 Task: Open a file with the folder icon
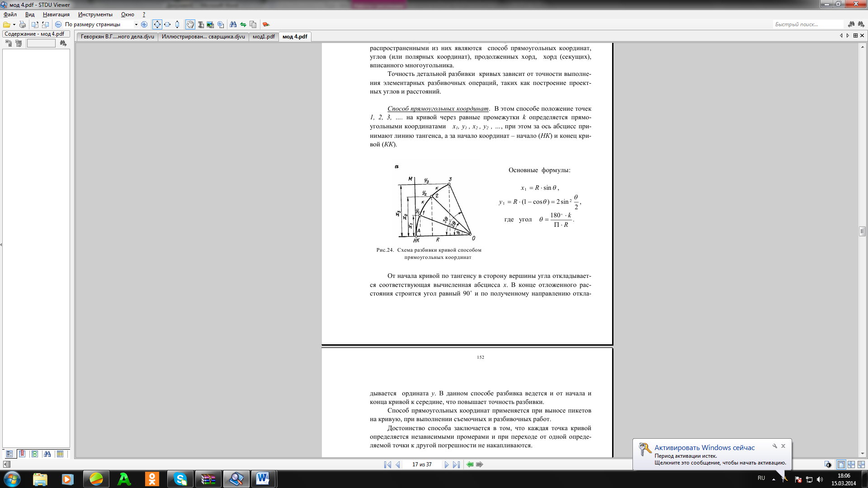click(7, 24)
